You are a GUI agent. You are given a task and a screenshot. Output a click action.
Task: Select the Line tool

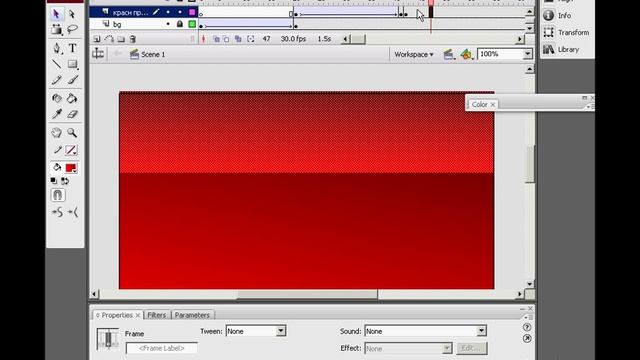coord(56,64)
